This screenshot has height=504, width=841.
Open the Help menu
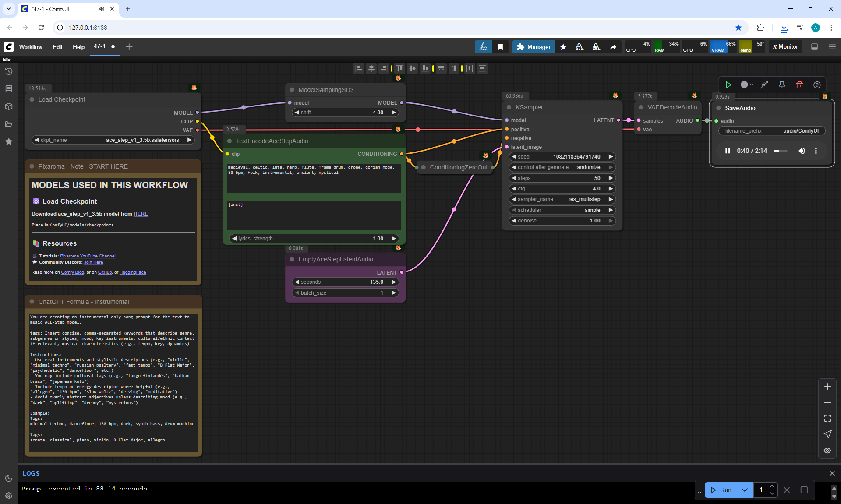(78, 47)
